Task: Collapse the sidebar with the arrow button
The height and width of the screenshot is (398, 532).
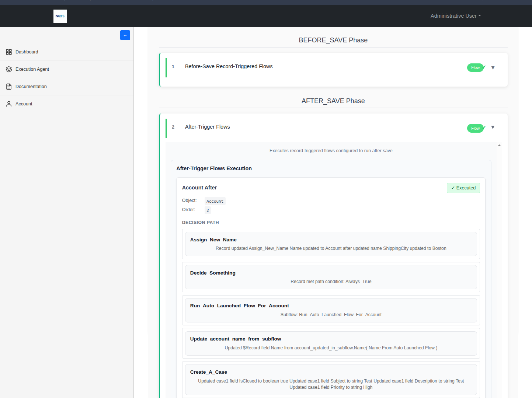Action: (125, 35)
